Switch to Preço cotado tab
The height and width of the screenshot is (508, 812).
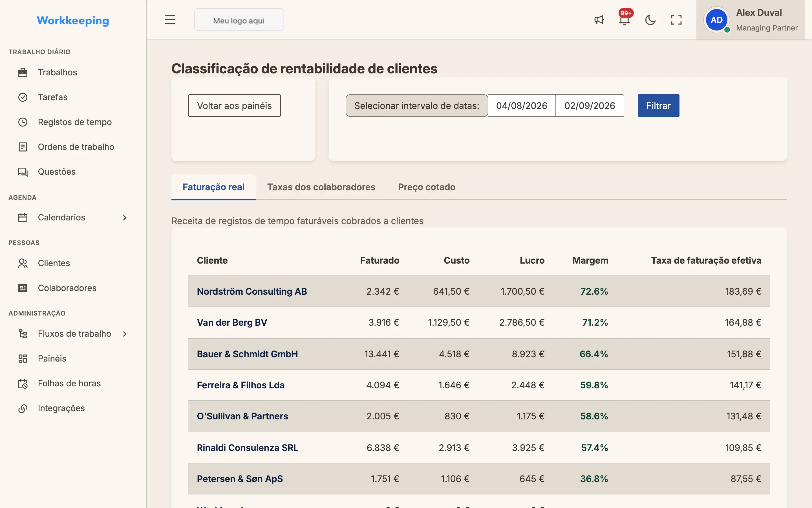(427, 187)
